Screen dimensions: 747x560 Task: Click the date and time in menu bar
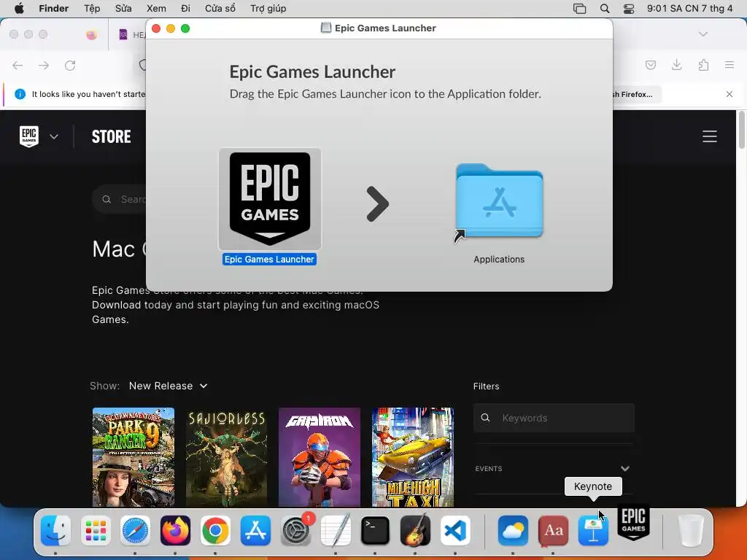689,9
